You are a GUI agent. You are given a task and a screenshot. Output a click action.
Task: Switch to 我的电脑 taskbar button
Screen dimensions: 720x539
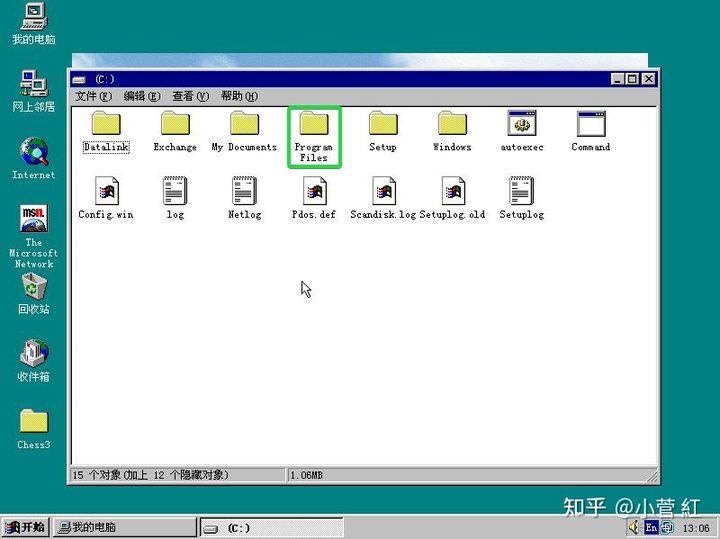click(x=124, y=527)
